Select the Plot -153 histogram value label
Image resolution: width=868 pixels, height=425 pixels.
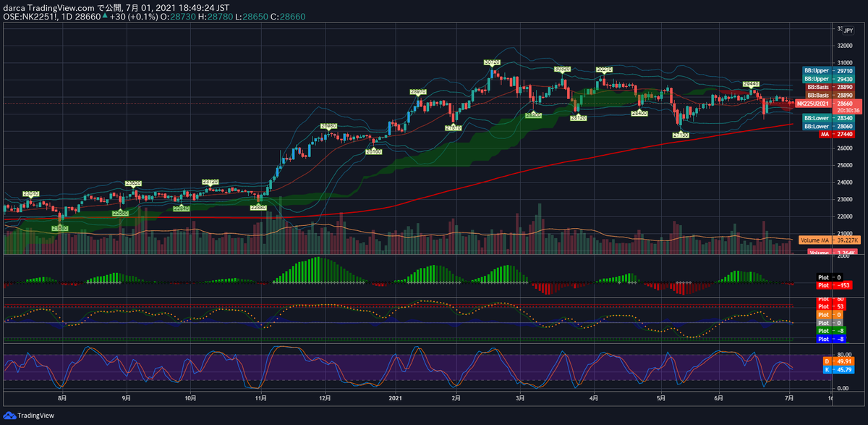(x=835, y=286)
